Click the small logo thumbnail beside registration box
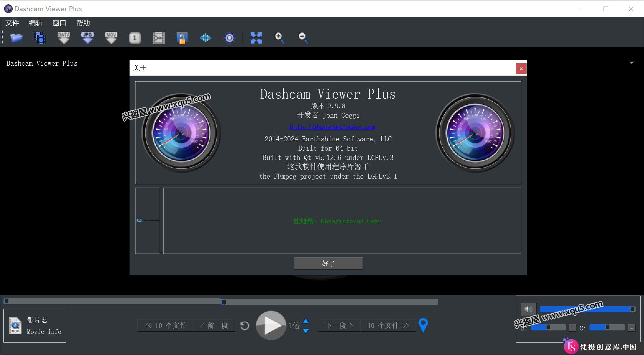 coord(148,220)
